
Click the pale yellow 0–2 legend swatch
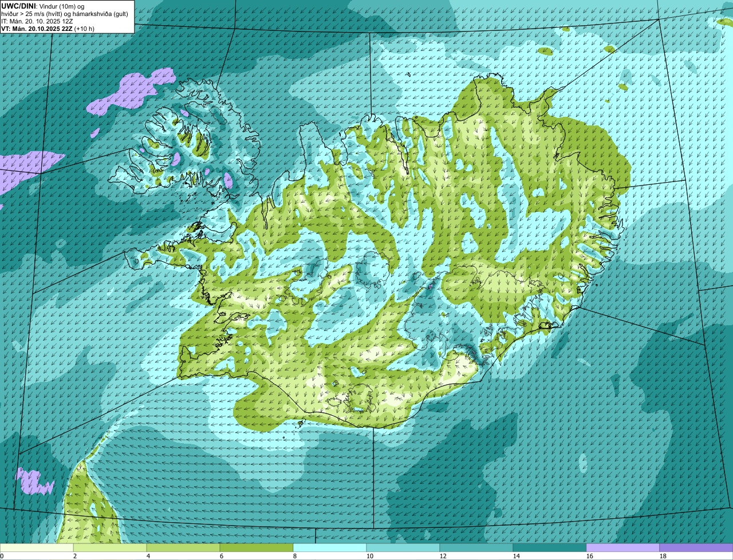(x=37, y=547)
